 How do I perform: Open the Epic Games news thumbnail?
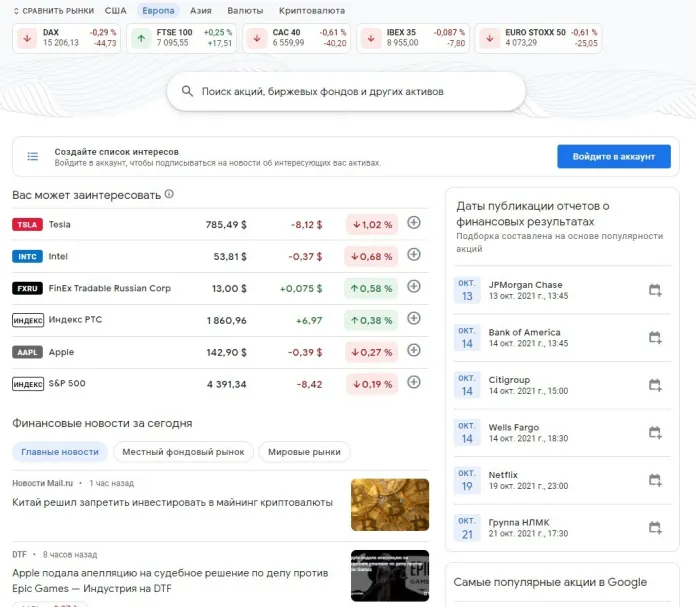tap(390, 576)
